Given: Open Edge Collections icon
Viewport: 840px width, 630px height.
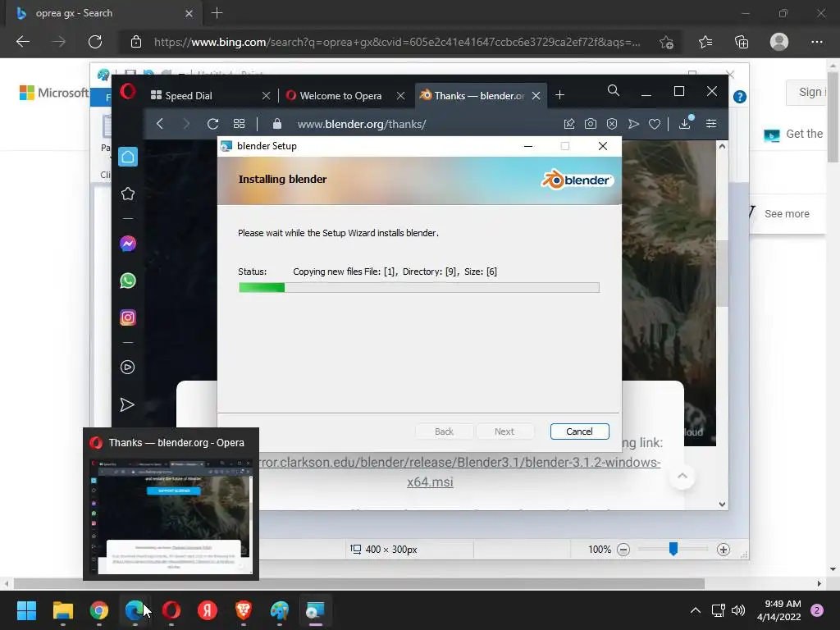Looking at the screenshot, I should click(x=742, y=42).
